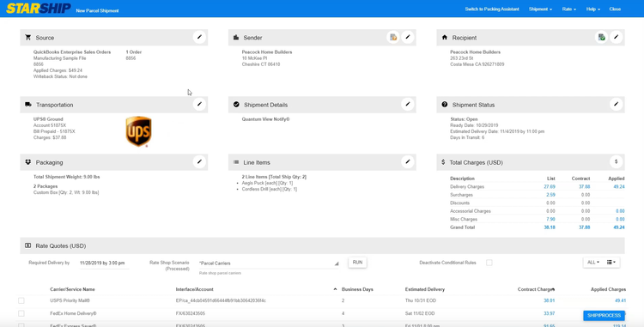The width and height of the screenshot is (644, 327).
Task: Open FedEx Home Delivery 33.97 charge link
Action: [550, 313]
